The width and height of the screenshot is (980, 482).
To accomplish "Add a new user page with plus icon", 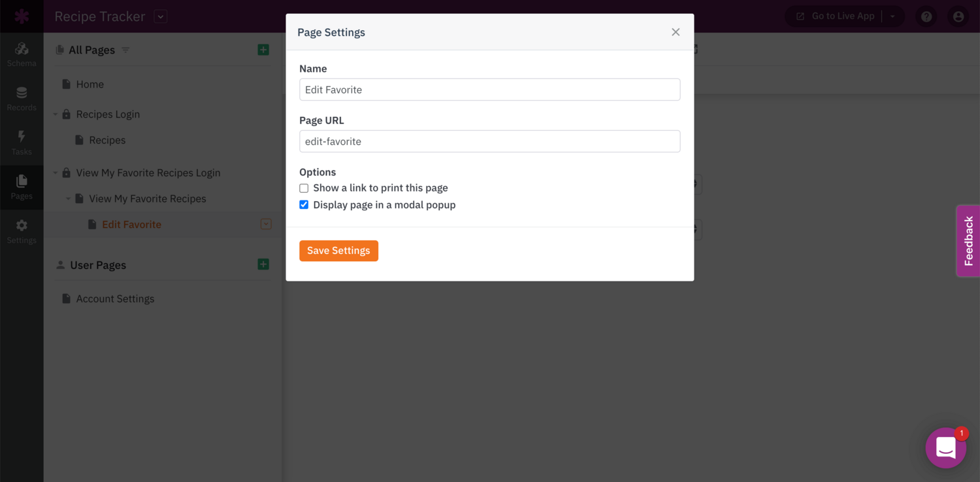I will tap(263, 265).
